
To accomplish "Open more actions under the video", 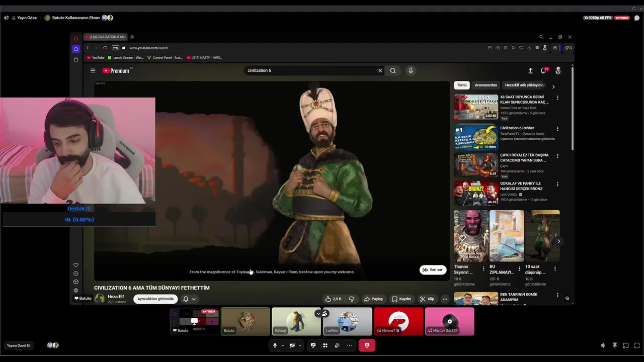I will tap(445, 299).
